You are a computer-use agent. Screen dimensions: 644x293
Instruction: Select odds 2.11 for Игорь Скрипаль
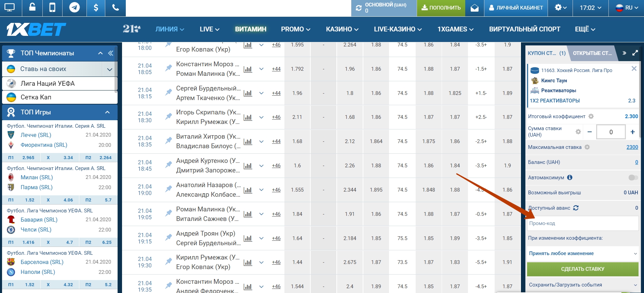tap(297, 117)
